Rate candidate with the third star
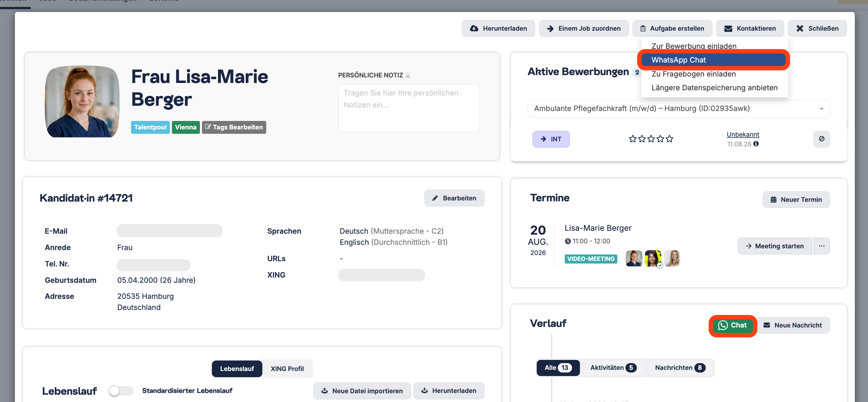 (x=651, y=139)
